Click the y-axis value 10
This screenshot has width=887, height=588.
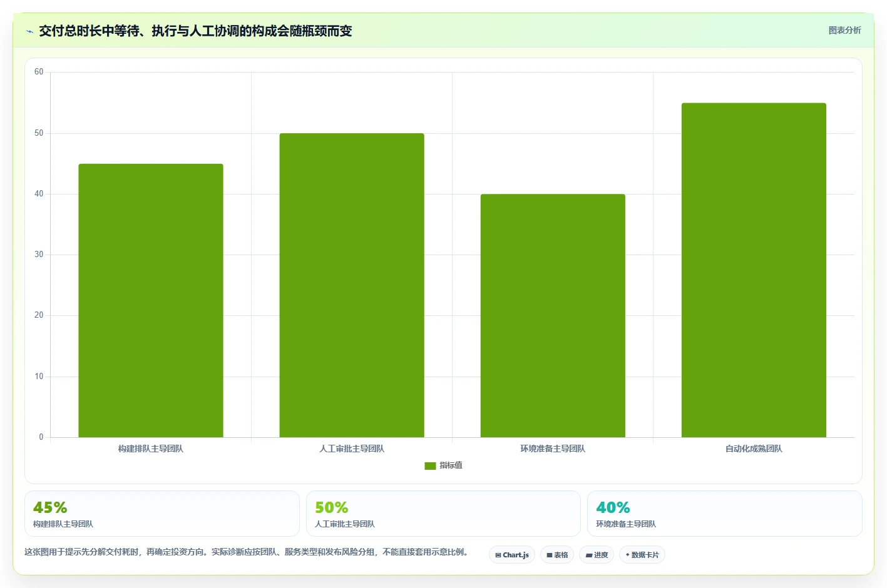coord(39,377)
